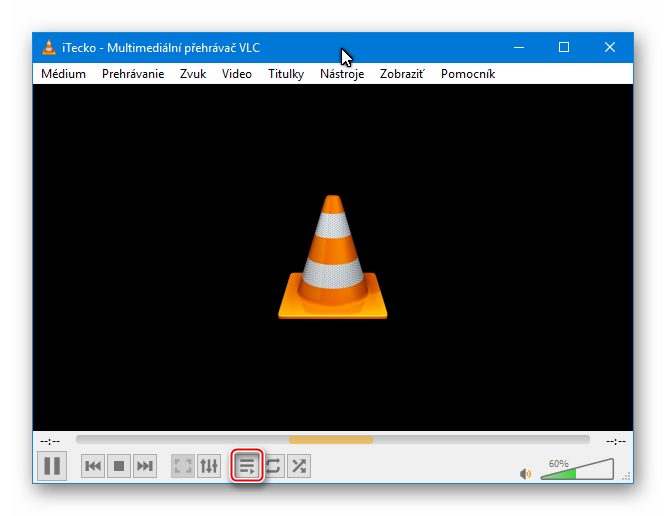Pause playback with the pause button

(52, 466)
